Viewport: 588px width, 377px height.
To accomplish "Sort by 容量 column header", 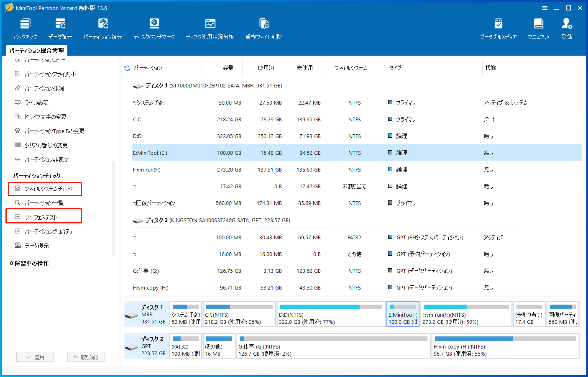I will tap(228, 68).
